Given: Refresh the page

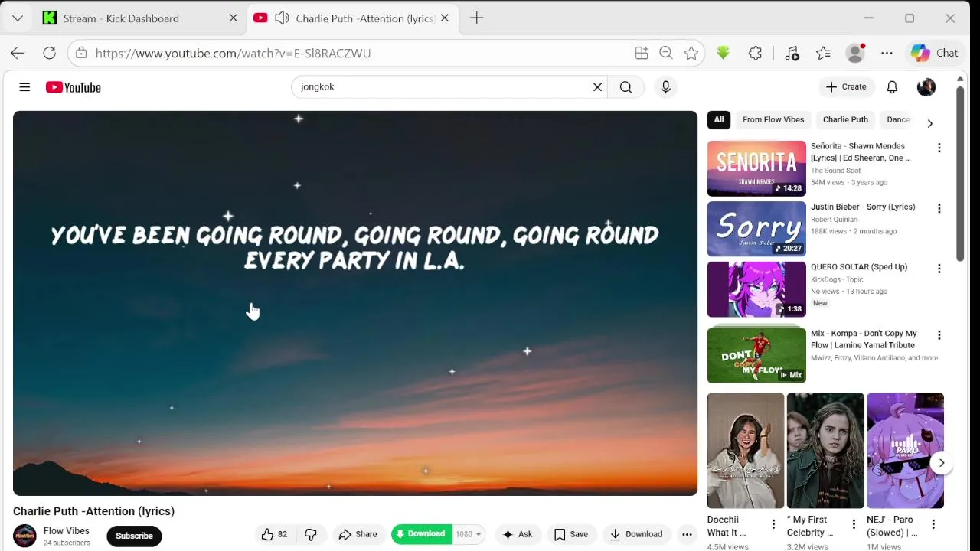Looking at the screenshot, I should (49, 53).
